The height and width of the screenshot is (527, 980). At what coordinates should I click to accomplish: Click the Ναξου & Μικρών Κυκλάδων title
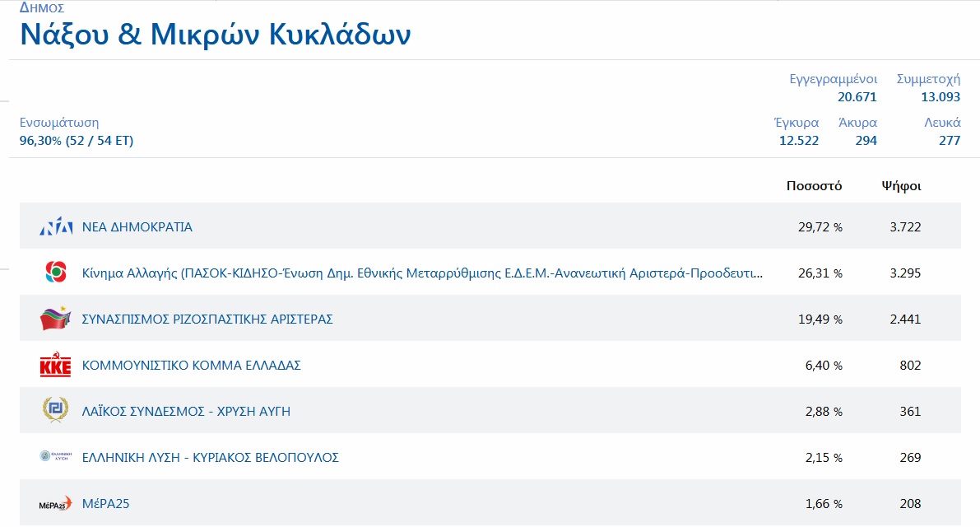[x=216, y=35]
